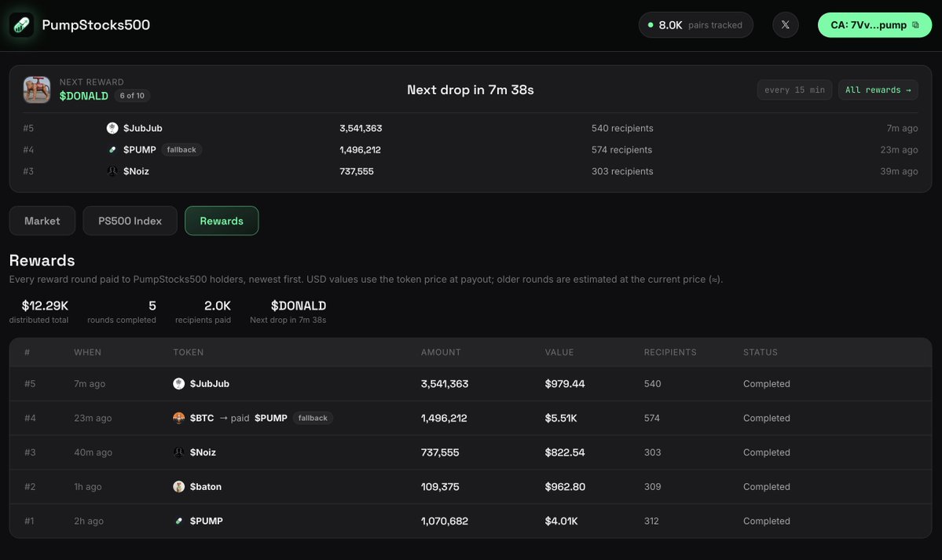Click the PumpStocks500 logo icon

coord(22,24)
